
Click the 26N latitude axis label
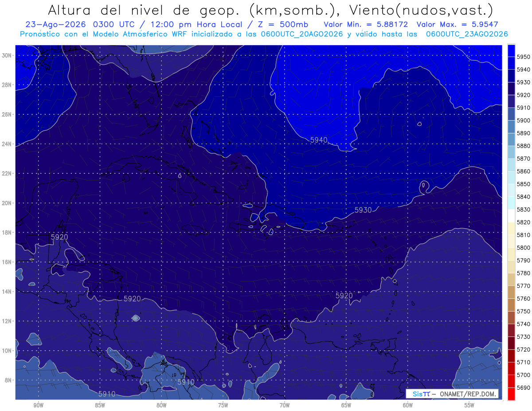tap(7, 114)
